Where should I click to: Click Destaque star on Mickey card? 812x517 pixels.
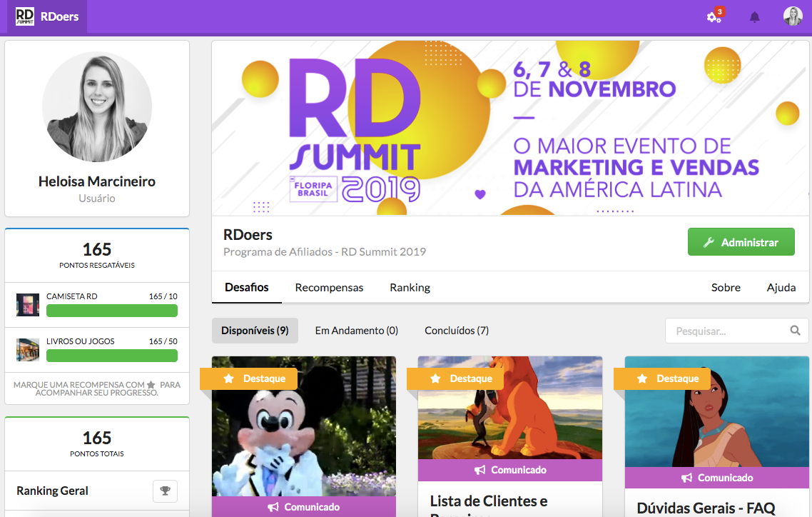[x=228, y=378]
